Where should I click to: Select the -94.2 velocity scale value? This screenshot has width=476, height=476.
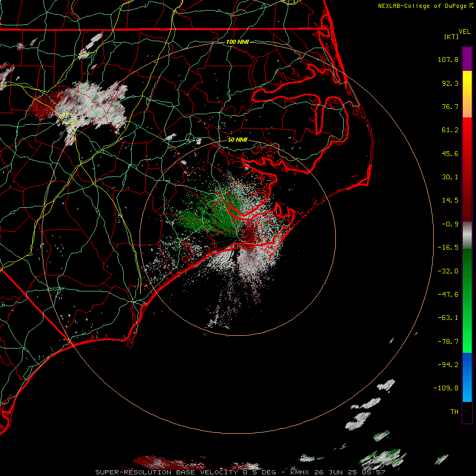pyautogui.click(x=448, y=364)
